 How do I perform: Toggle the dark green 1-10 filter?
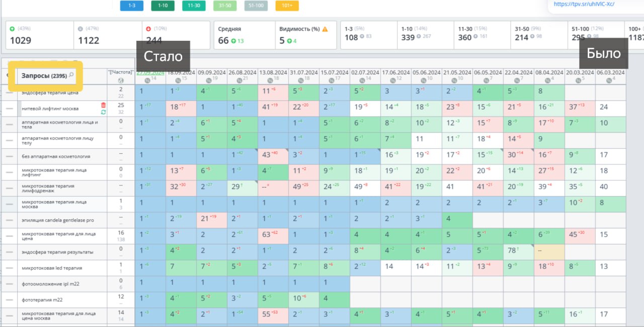tap(163, 6)
